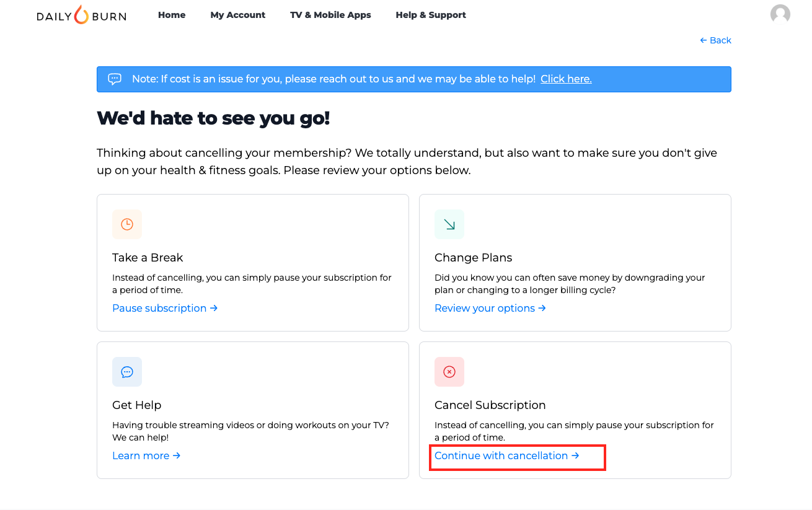Continue with cancellation link
Screen dimensions: 812x510
pyautogui.click(x=507, y=455)
